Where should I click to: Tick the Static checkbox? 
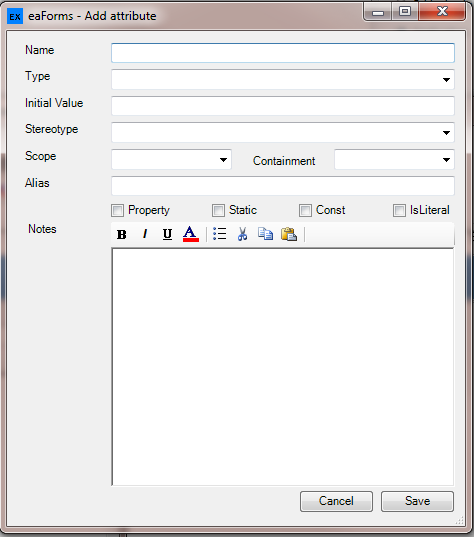pyautogui.click(x=218, y=210)
